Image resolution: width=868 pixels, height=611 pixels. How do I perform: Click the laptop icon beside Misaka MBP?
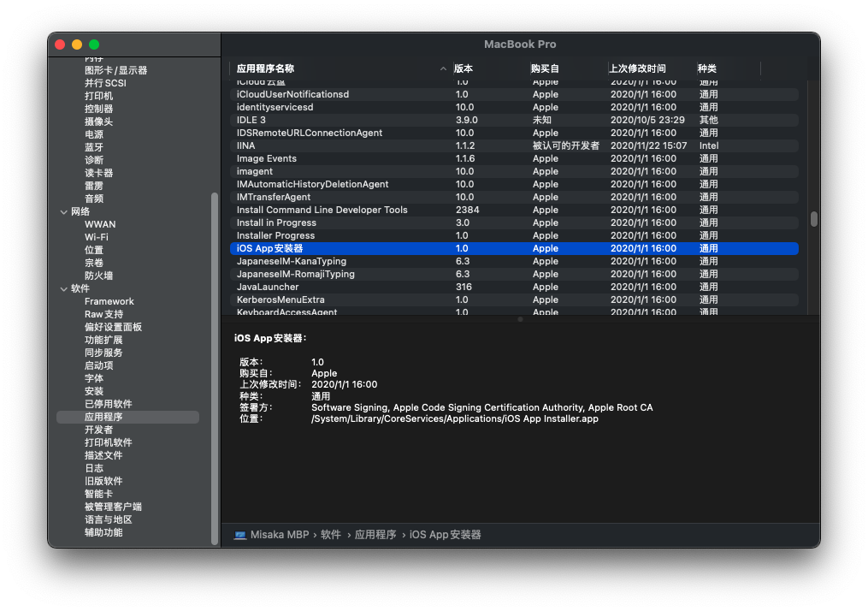[x=240, y=535]
